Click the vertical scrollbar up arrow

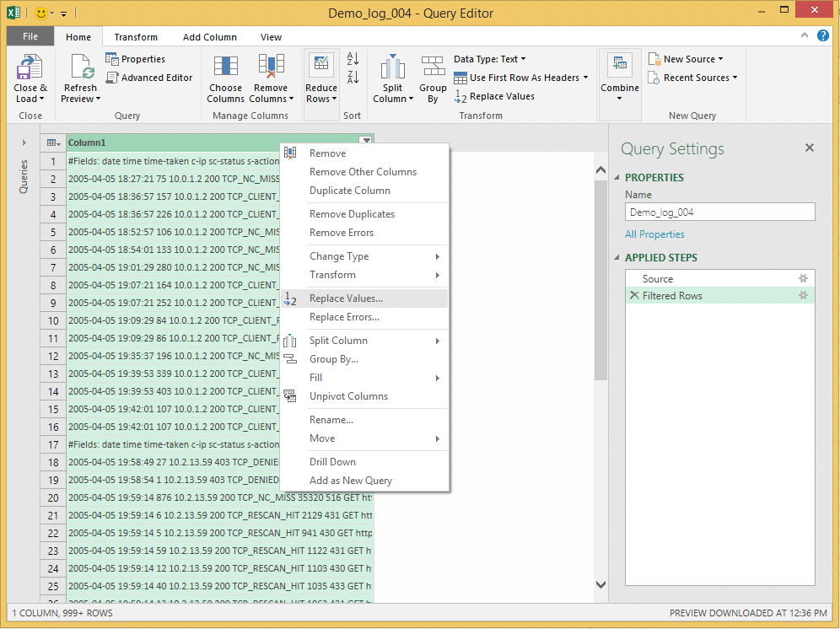pos(600,169)
